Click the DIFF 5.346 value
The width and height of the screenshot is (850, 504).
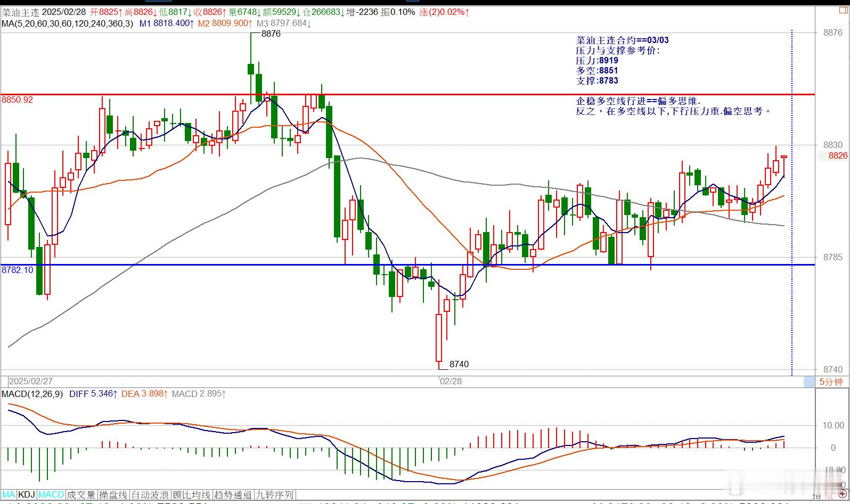point(93,394)
